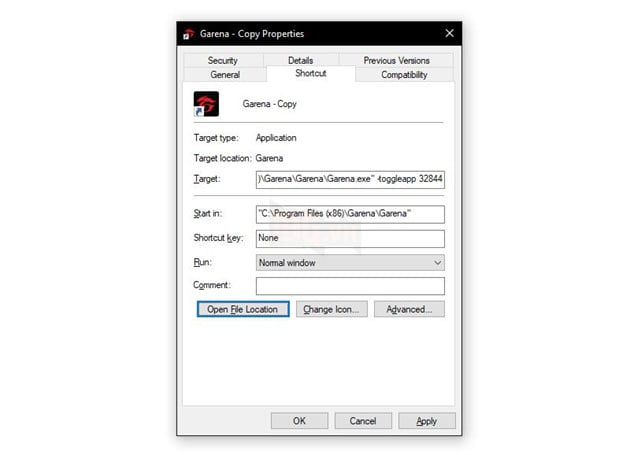The width and height of the screenshot is (630, 455).
Task: Close the Properties dialog with the X
Action: (x=449, y=33)
